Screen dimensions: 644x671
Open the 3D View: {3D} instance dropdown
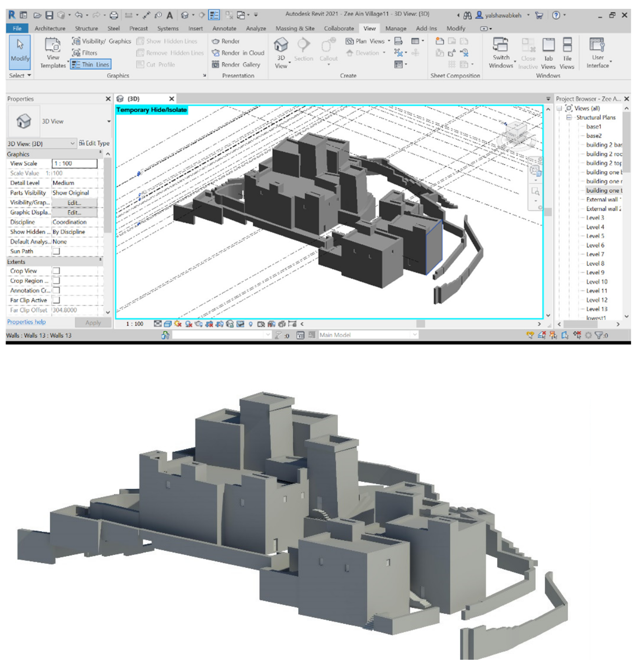(x=72, y=143)
